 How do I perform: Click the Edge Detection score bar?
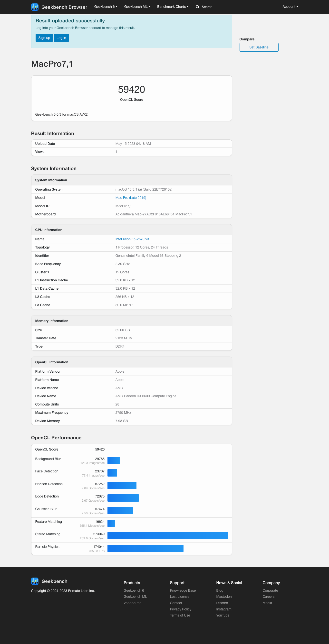tap(123, 498)
